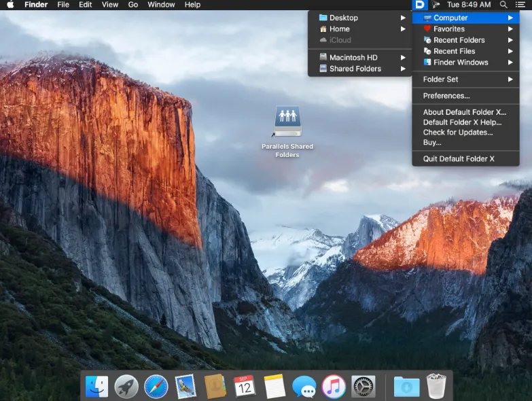Open the Edit menu
532x401 pixels.
(85, 5)
